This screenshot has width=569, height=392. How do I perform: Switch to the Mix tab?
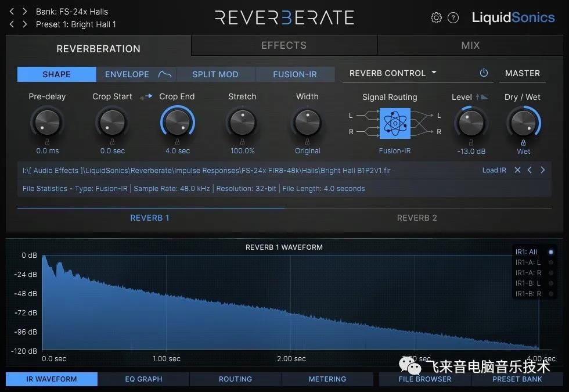pyautogui.click(x=471, y=45)
